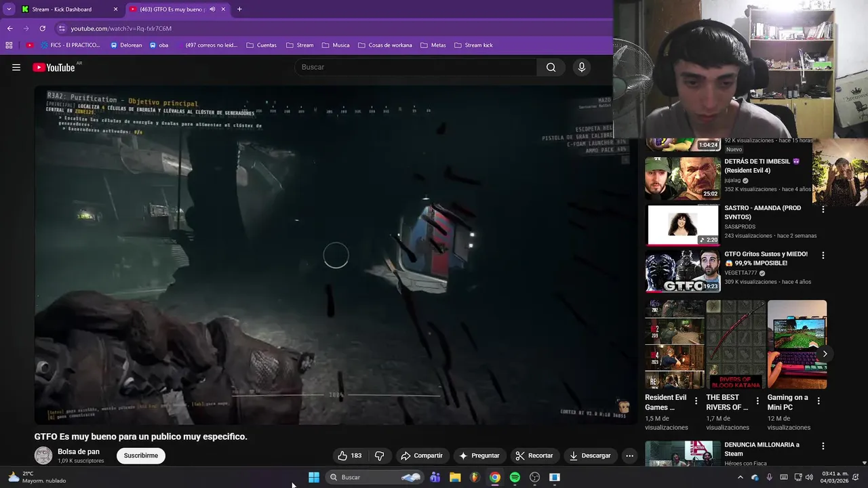Open the taskbar volume icon
Image resolution: width=868 pixels, height=488 pixels.
pos(809,477)
